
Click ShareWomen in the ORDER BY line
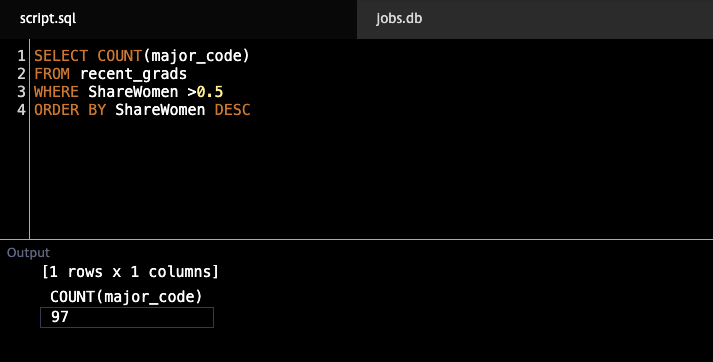click(160, 110)
